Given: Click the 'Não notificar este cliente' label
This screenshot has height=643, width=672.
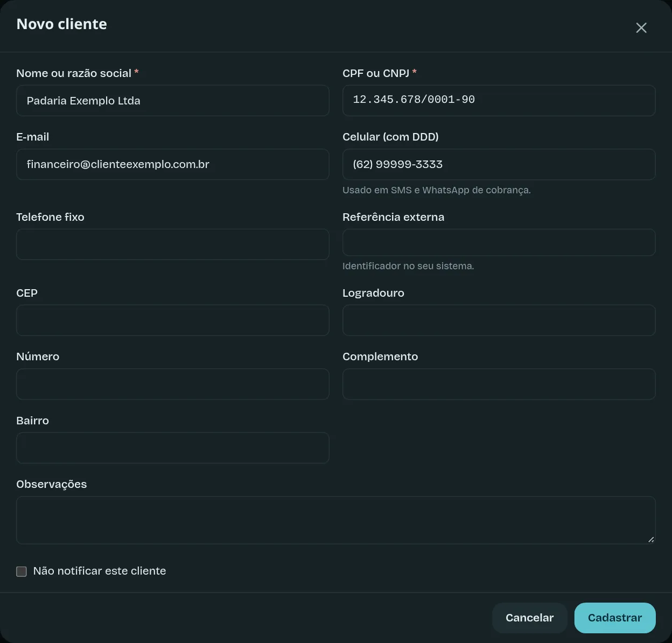Looking at the screenshot, I should point(100,571).
